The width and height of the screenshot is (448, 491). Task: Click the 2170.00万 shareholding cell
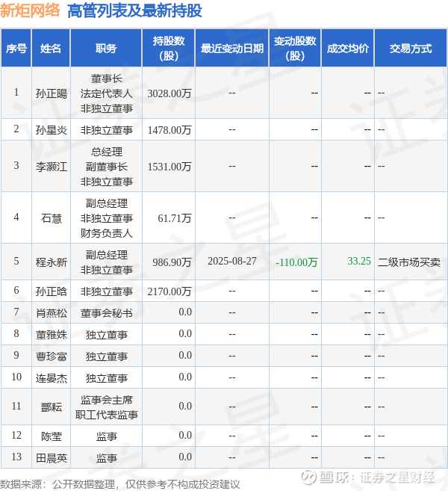(169, 291)
